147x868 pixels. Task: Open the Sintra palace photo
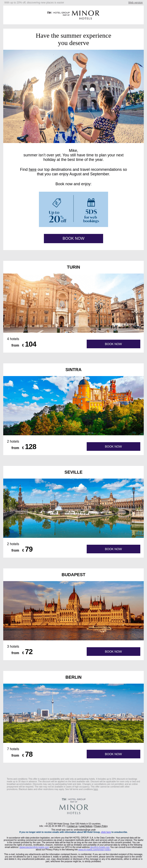73,406
